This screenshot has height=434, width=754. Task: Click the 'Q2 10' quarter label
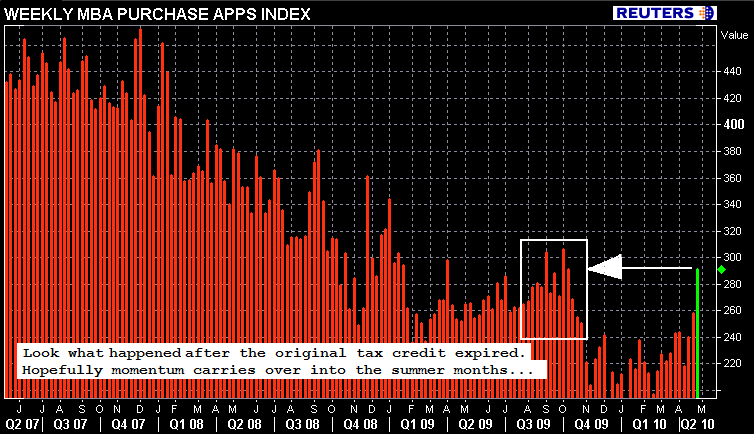tap(697, 423)
